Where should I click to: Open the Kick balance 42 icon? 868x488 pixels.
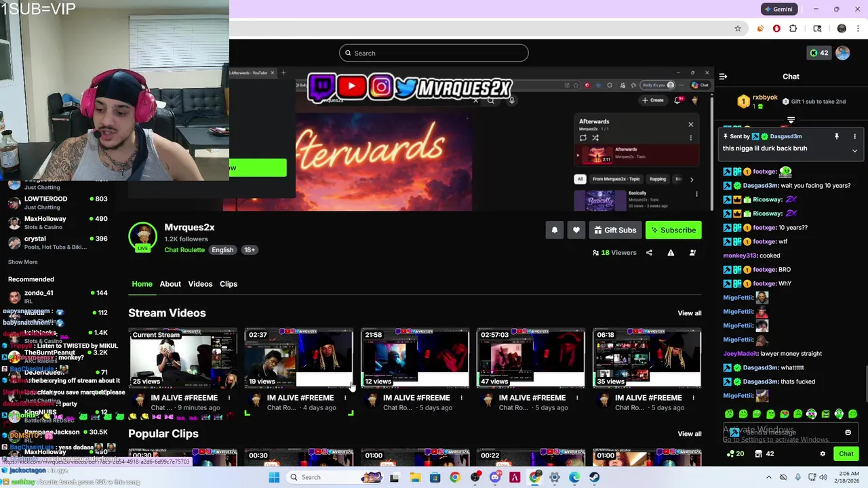819,53
